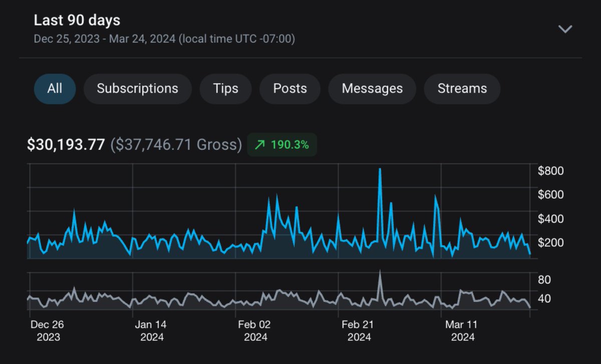This screenshot has width=601, height=364.
Task: Click the $37,746.71 Gross figure
Action: point(175,145)
